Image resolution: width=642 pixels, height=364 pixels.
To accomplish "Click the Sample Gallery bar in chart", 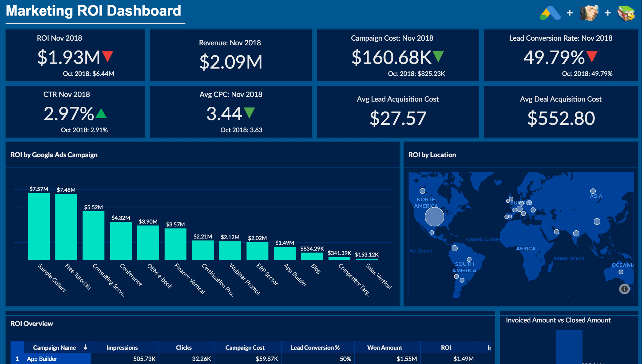I will (39, 226).
